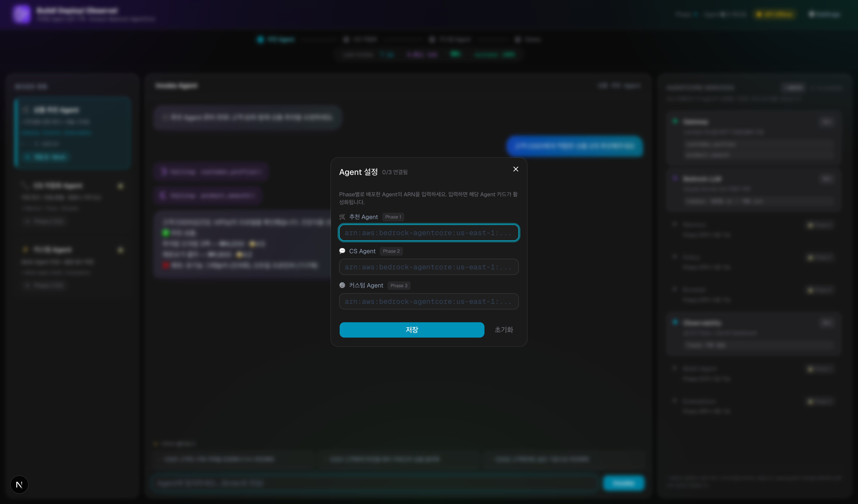
Task: Close the Agent 설정 dialog
Action: 516,169
